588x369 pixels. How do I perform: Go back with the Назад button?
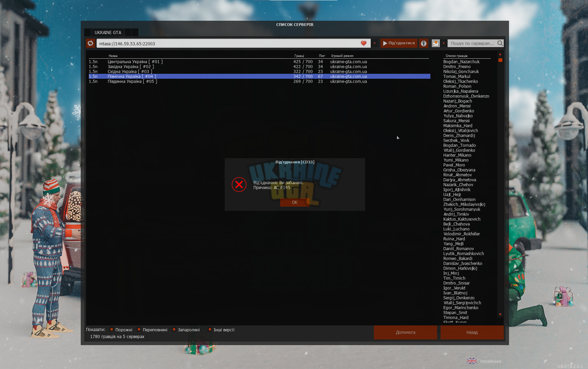(472, 332)
